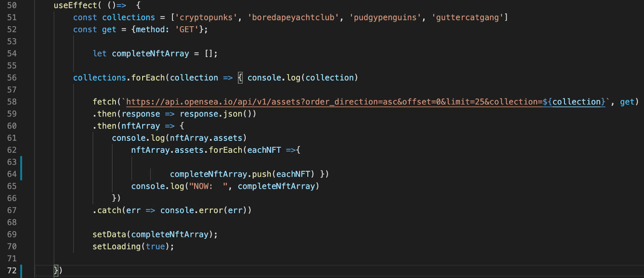Open the api.opensea.io URL link
644x278 pixels.
click(x=365, y=102)
